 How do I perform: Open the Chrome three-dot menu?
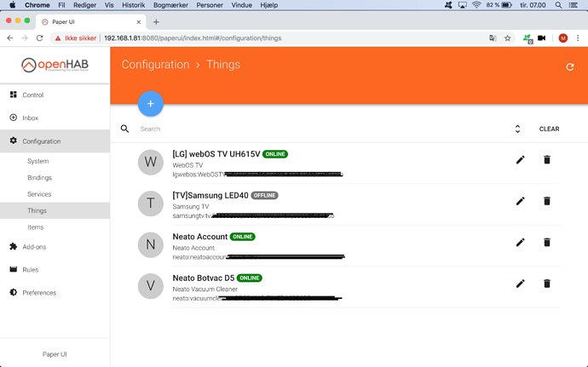click(x=578, y=37)
